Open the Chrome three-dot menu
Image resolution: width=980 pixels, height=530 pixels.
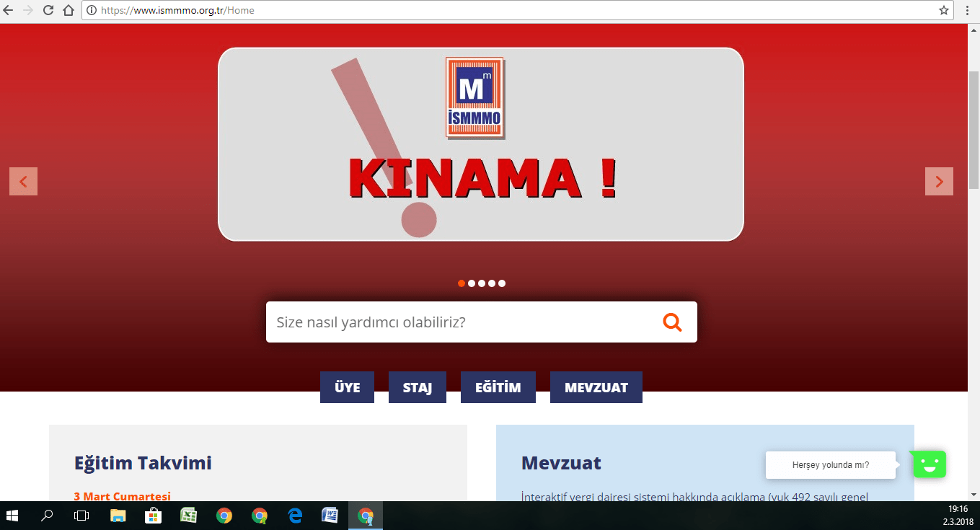[967, 10]
